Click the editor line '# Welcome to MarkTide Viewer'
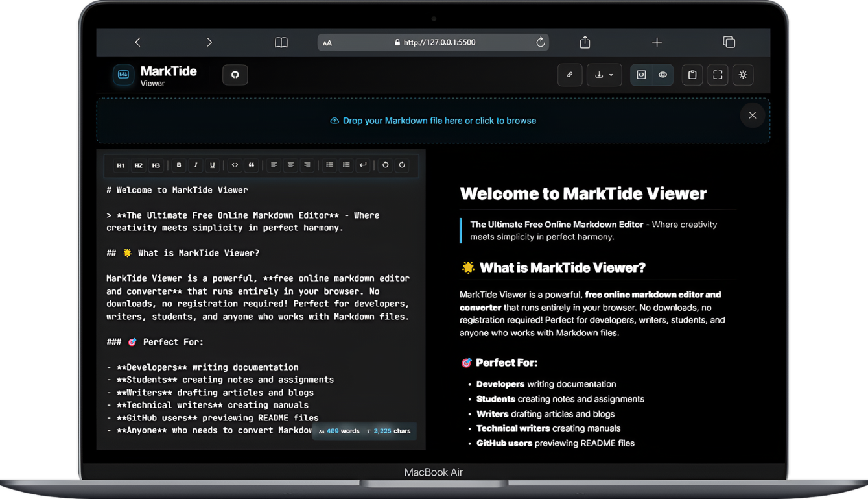The height and width of the screenshot is (499, 868). [177, 190]
